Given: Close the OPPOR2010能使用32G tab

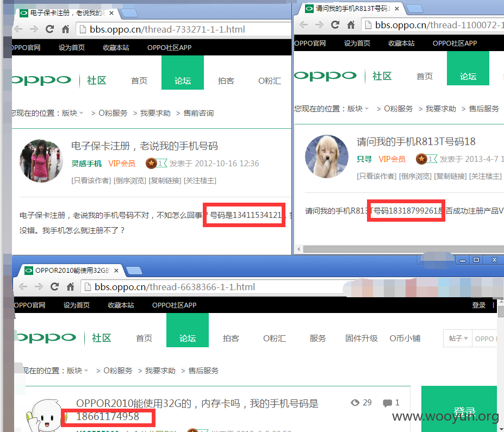Looking at the screenshot, I should point(116,271).
